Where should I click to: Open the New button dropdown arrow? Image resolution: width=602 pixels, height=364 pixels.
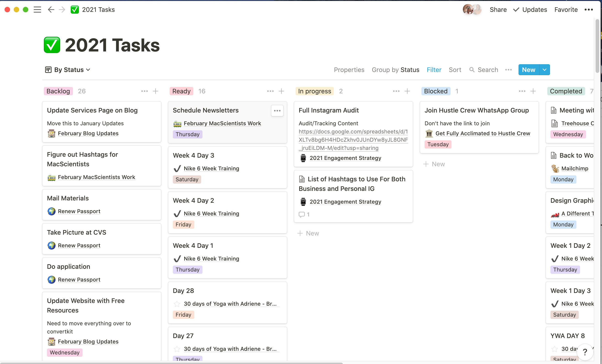point(544,70)
